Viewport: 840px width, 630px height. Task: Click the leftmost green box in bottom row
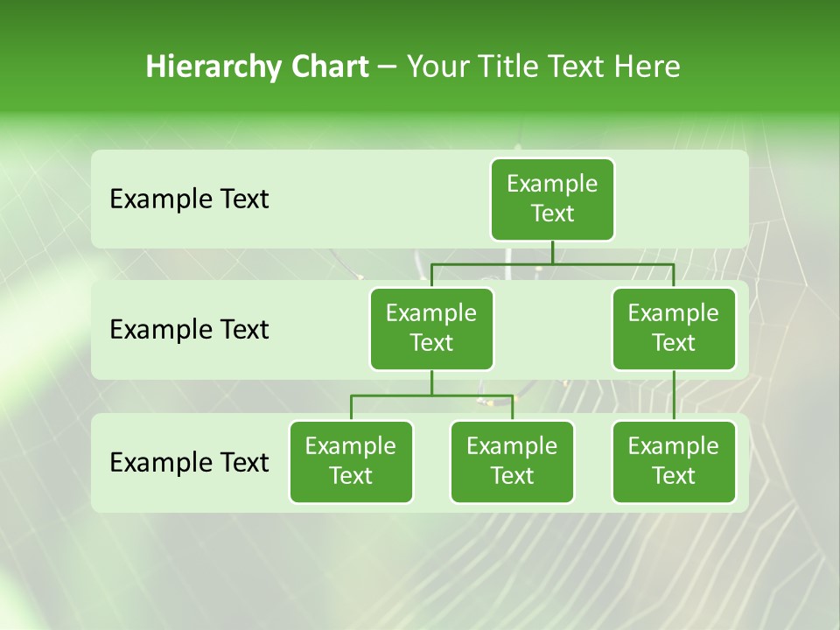point(351,462)
